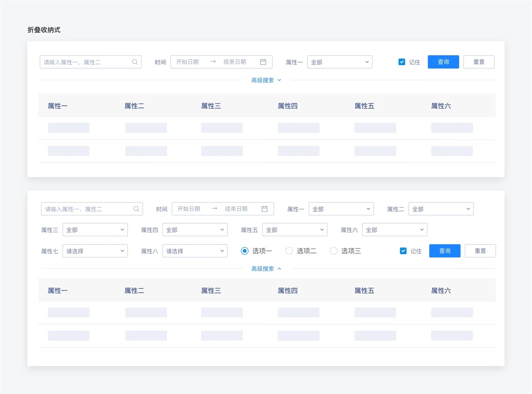Click the calendar icon in top date range
This screenshot has width=532, height=394.
[263, 62]
